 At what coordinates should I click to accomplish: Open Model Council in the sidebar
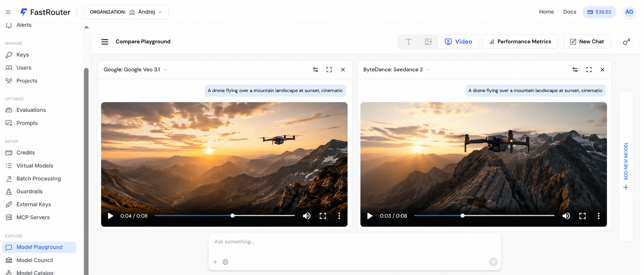pyautogui.click(x=35, y=260)
